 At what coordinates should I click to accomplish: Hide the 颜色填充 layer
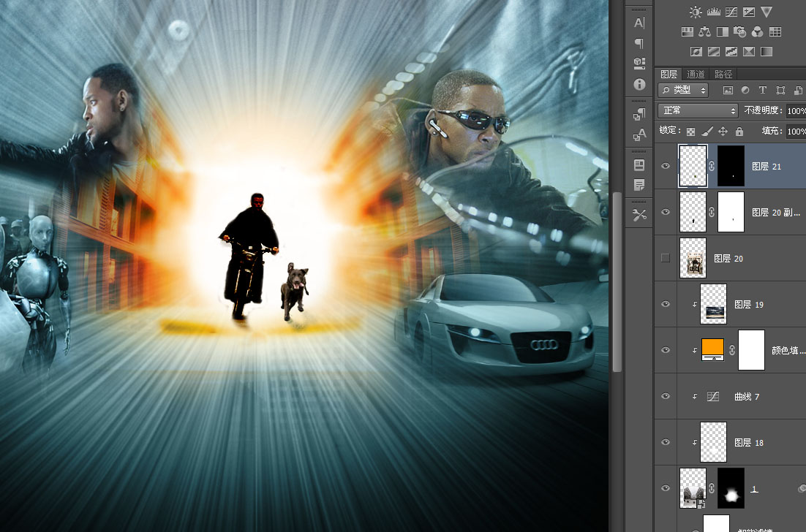(x=666, y=350)
